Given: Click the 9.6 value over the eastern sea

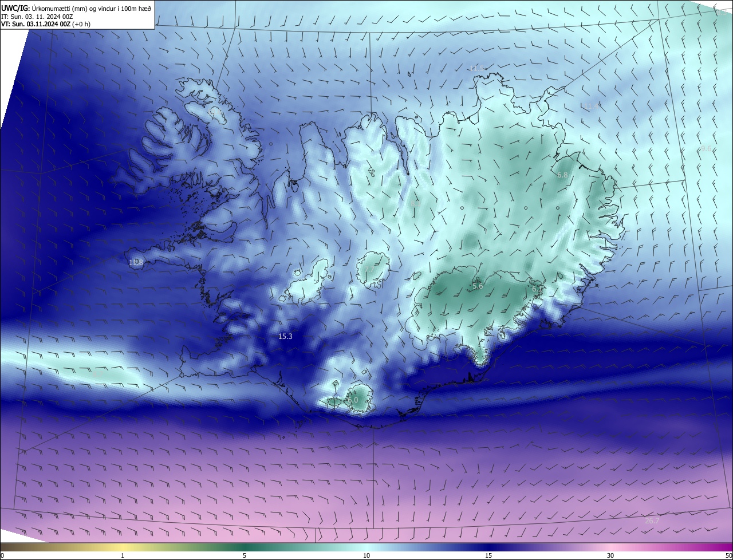Looking at the screenshot, I should click(x=706, y=149).
